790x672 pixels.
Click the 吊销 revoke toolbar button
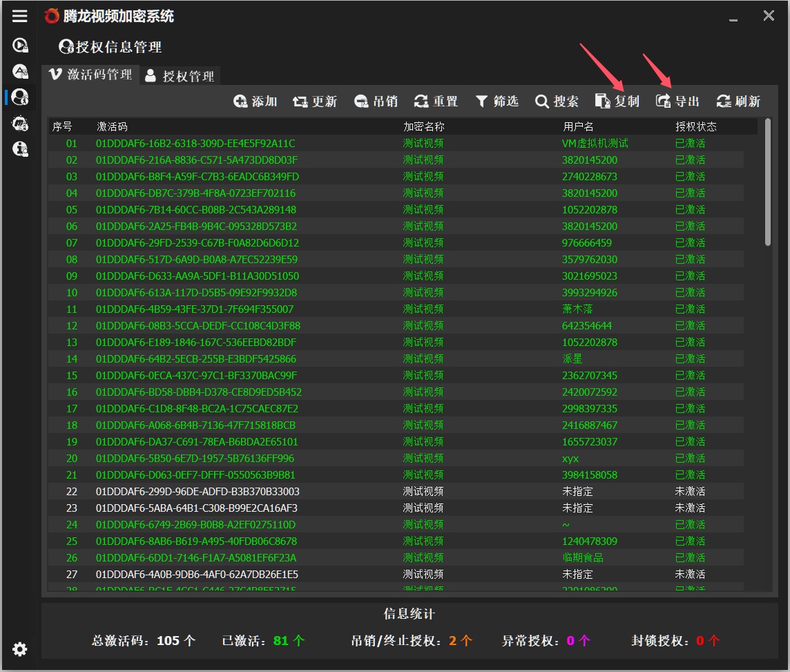[376, 102]
